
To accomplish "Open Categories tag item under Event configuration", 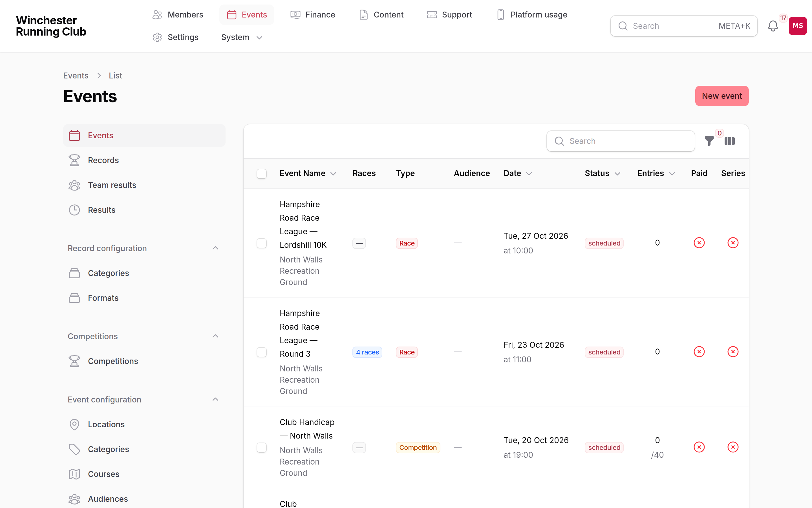I will coord(144,449).
